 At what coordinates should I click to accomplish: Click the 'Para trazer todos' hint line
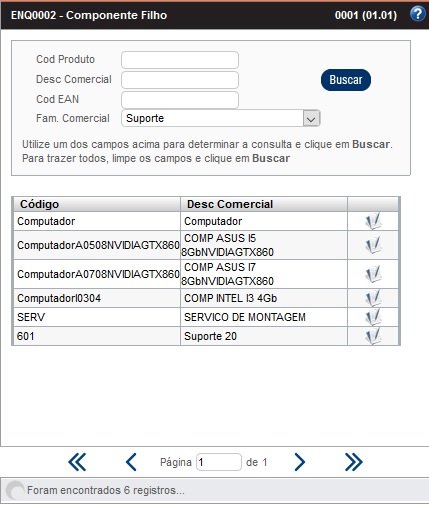(x=156, y=158)
